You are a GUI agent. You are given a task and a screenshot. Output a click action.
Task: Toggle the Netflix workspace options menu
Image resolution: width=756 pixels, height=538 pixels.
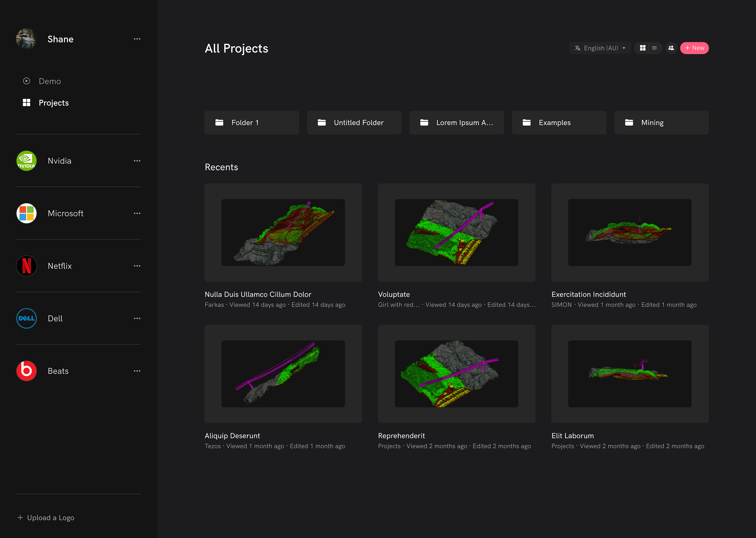tap(137, 266)
